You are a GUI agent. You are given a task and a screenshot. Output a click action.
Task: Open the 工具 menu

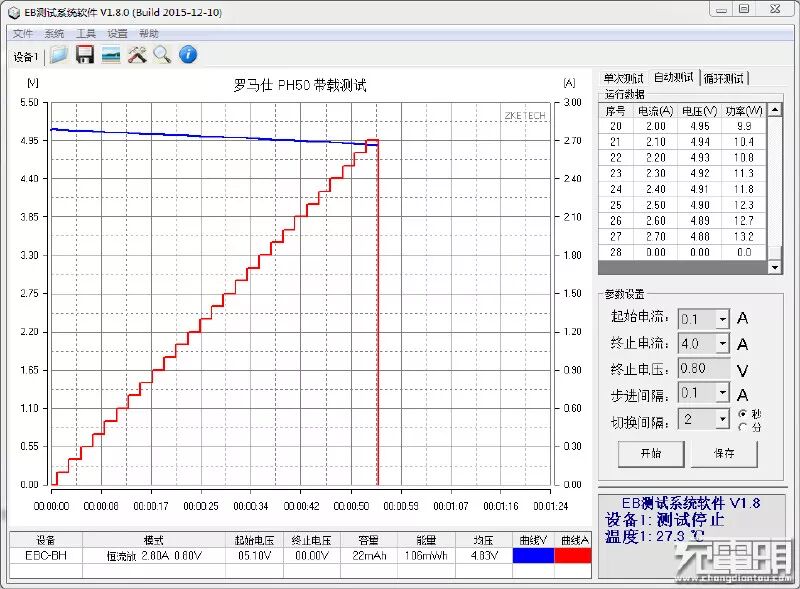[86, 34]
